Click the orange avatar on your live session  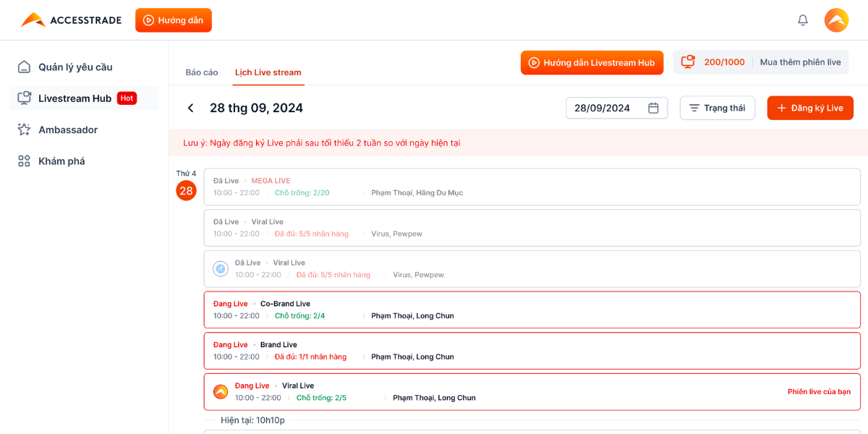coord(221,392)
